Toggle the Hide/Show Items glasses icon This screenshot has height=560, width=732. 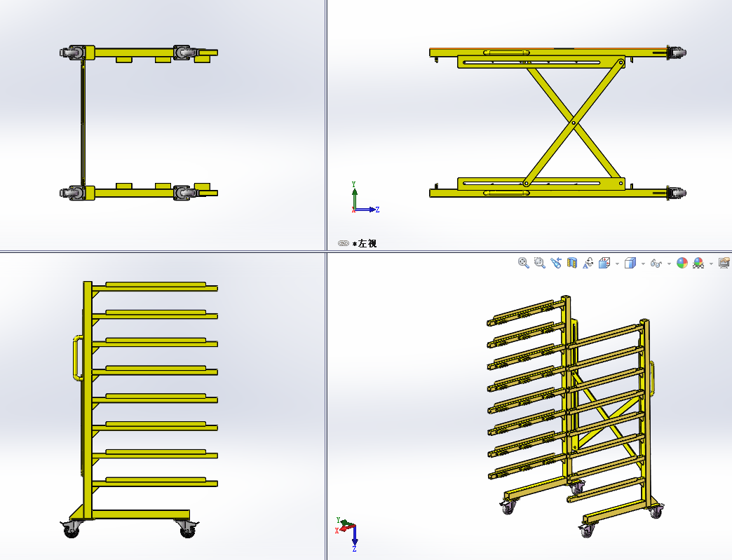[656, 263]
